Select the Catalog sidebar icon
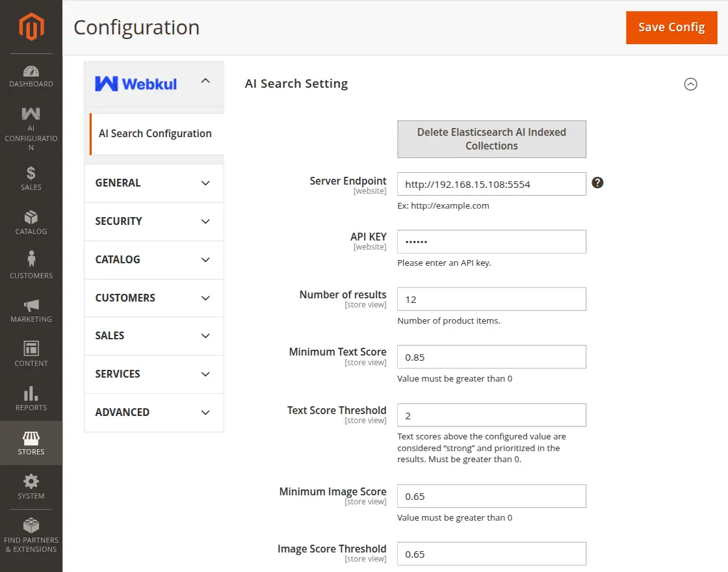 click(x=31, y=218)
